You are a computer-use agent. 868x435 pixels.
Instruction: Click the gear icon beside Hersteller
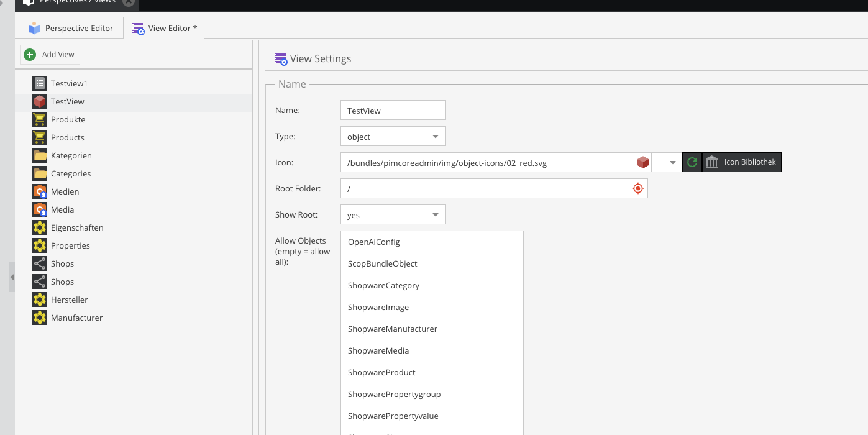[x=40, y=300]
